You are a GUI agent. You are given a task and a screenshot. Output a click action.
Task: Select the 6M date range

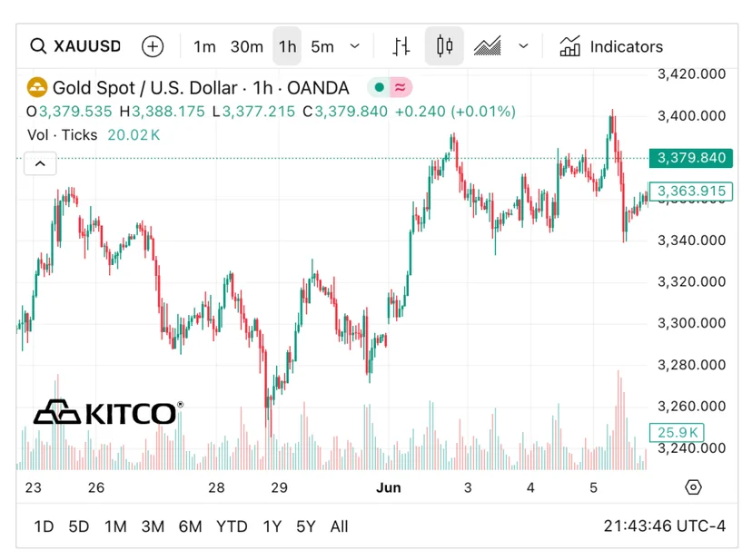click(x=190, y=526)
